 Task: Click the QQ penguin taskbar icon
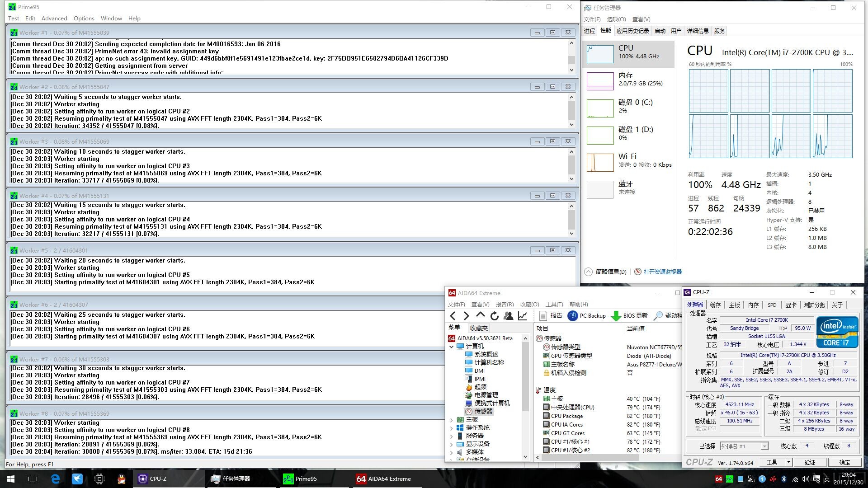pos(121,479)
